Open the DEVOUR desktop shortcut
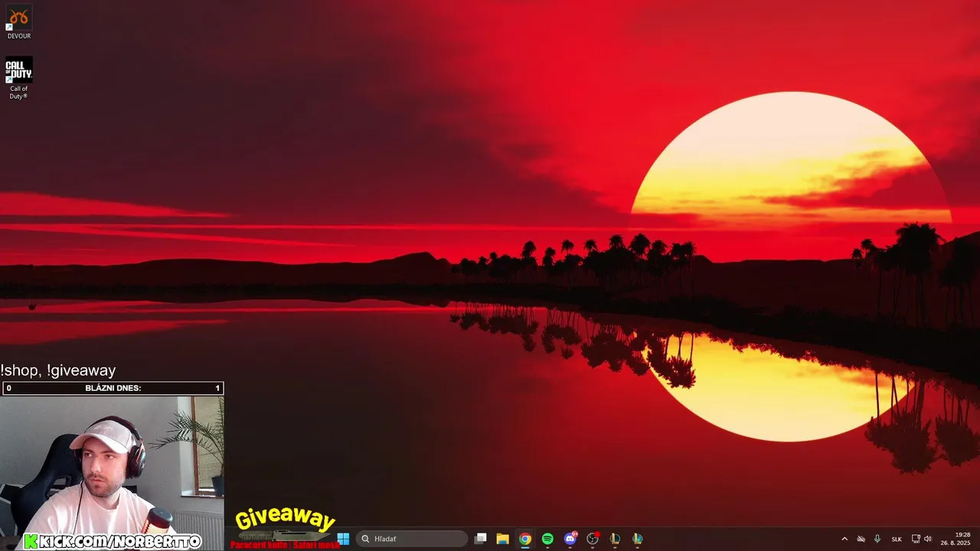980x551 pixels. [x=19, y=22]
